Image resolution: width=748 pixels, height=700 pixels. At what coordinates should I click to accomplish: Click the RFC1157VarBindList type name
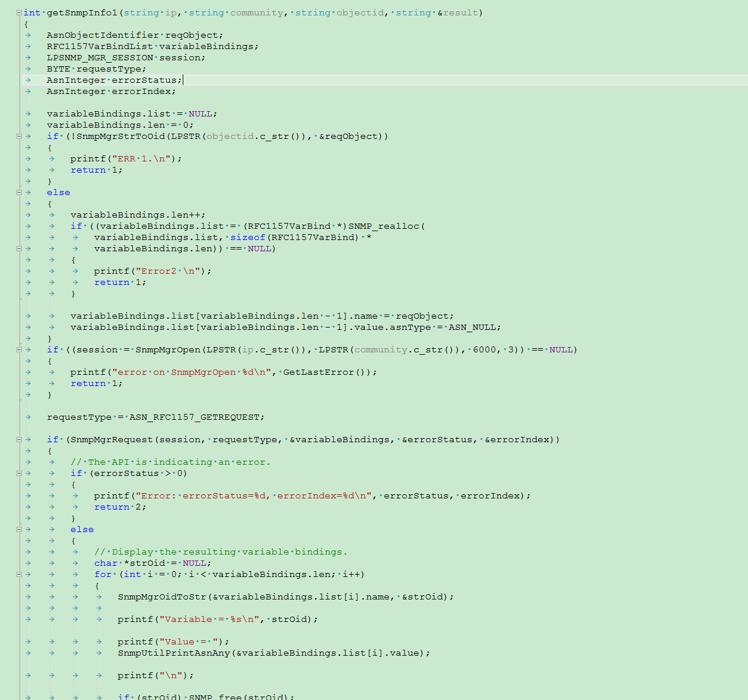[x=100, y=46]
